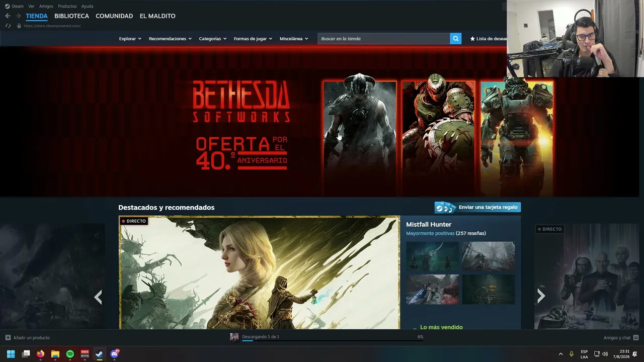
Task: View the top-left Mistfall Hunter screenshot
Action: point(433,256)
